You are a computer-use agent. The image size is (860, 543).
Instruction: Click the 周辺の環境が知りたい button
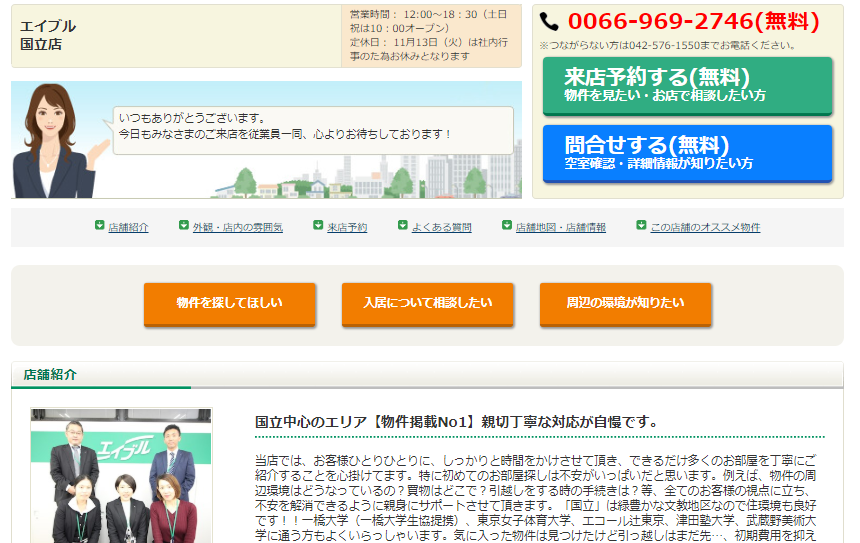[x=625, y=303]
